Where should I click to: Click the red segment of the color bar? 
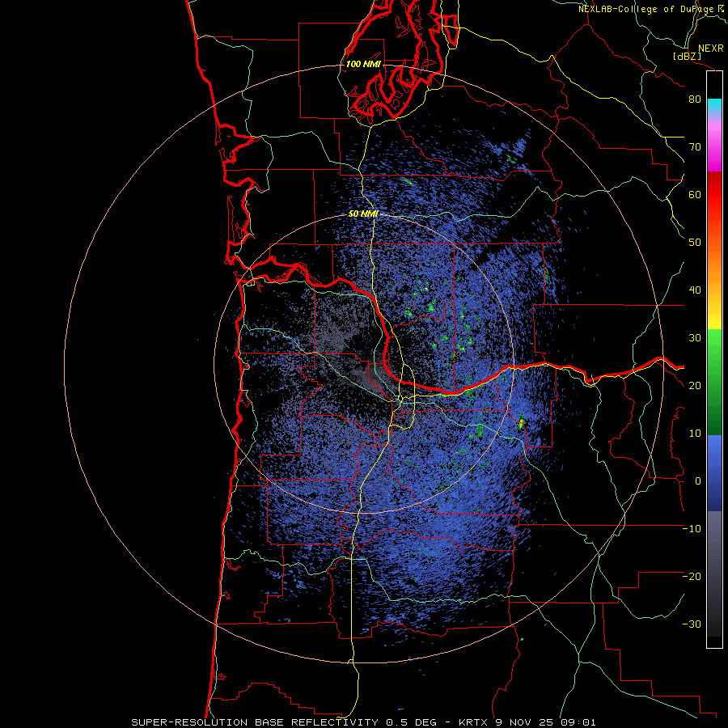(714, 195)
